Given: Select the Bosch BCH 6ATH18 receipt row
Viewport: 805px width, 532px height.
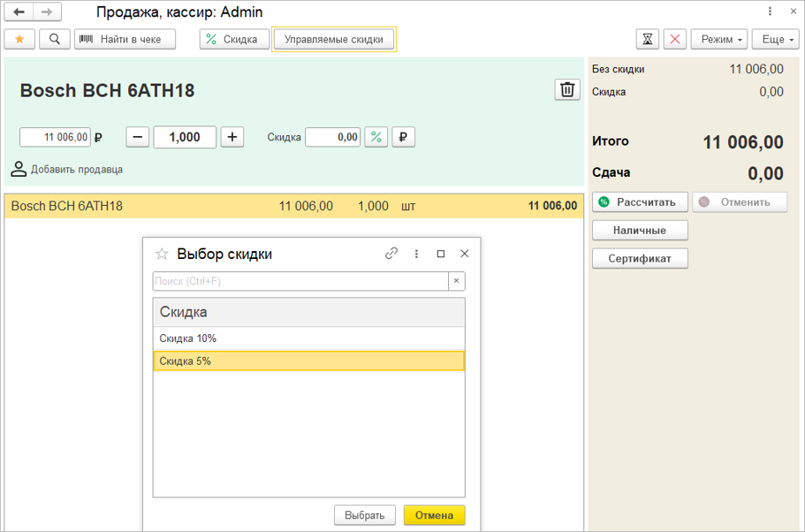Looking at the screenshot, I should [x=293, y=206].
